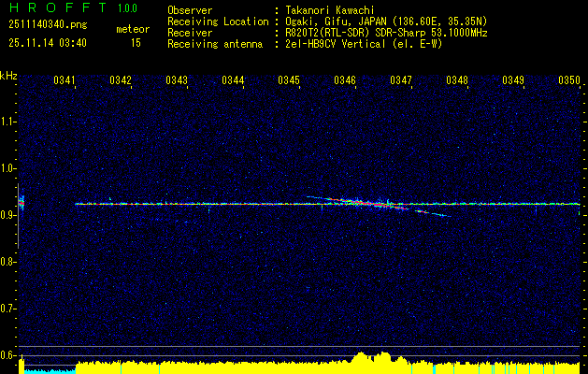Click the meteor count value 15
Screen dimensions: 588x374
[136, 43]
